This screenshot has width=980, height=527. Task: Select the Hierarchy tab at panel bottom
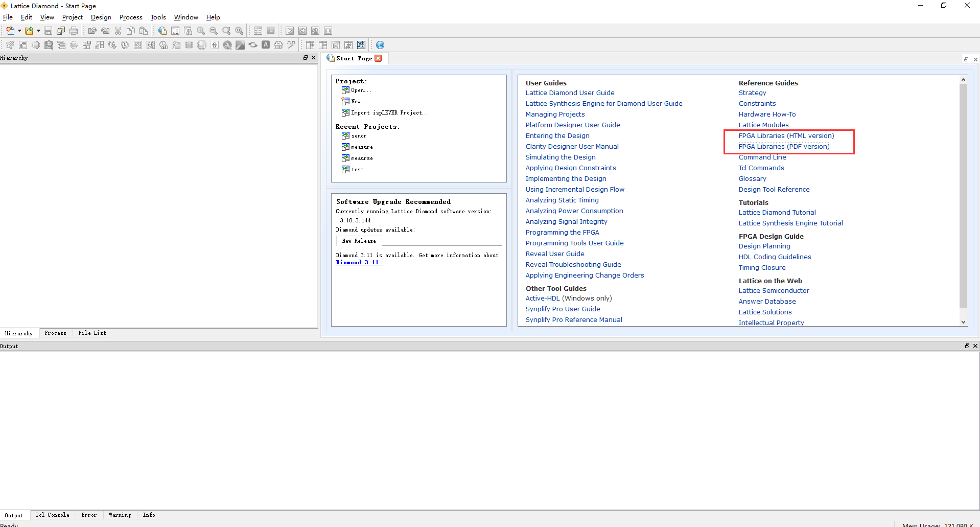point(19,333)
